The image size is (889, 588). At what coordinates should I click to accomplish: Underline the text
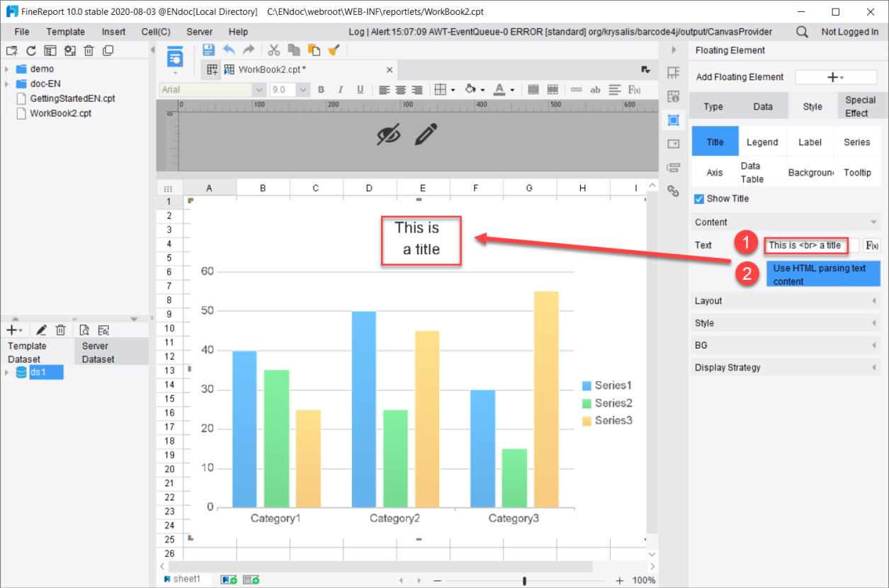tap(360, 90)
